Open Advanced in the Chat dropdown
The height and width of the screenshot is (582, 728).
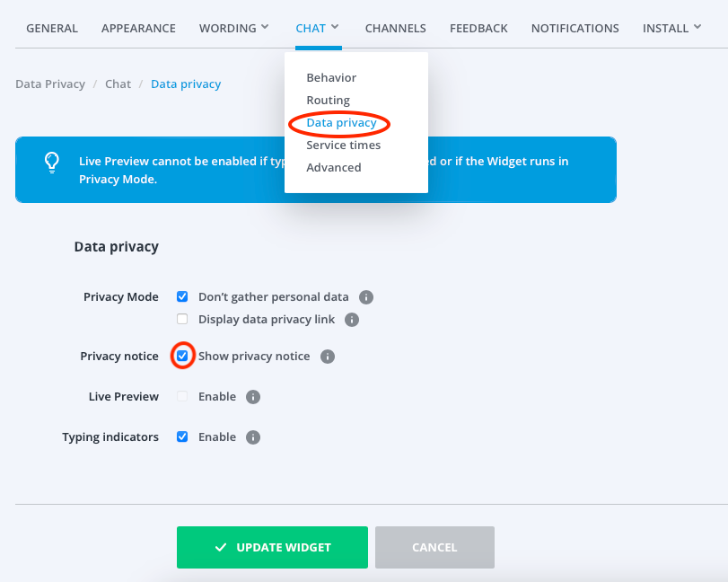[x=333, y=167]
